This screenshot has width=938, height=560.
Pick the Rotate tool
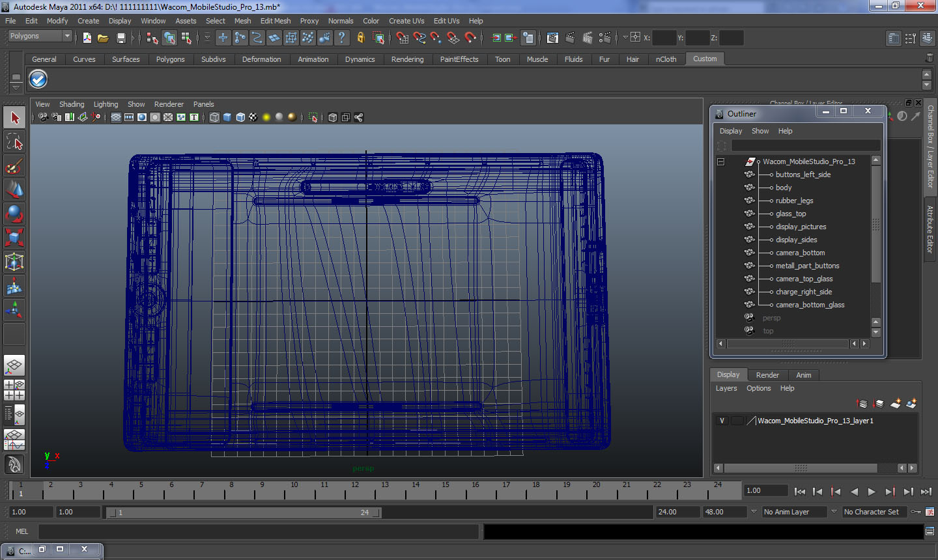pos(14,214)
